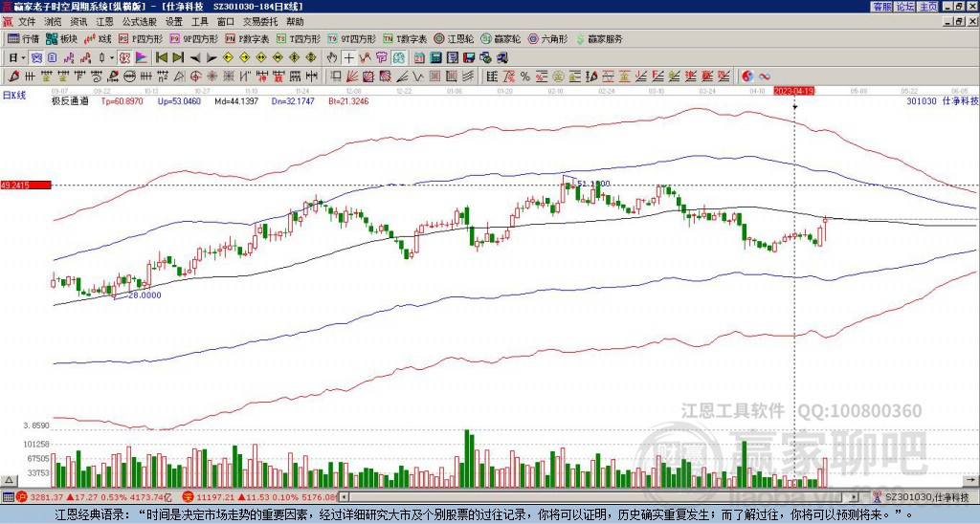Screen dimensions: 980x524
Task: Activate the crosshair cursor tool
Action: (x=349, y=57)
